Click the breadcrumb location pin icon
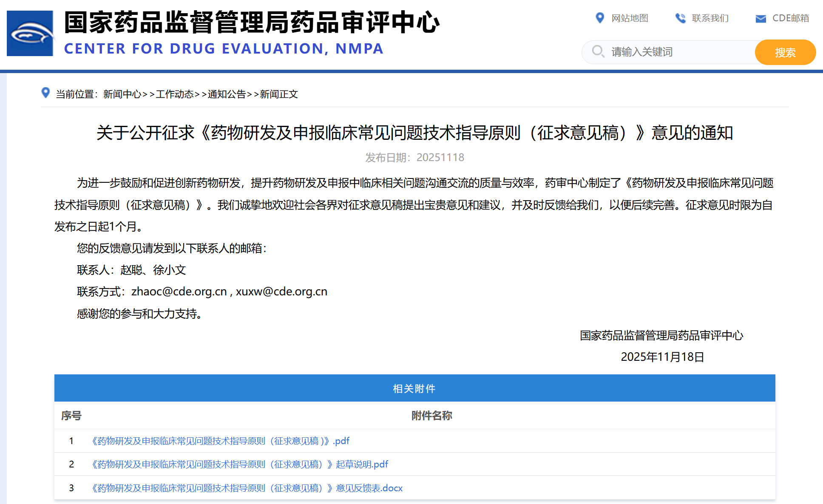 pos(45,93)
